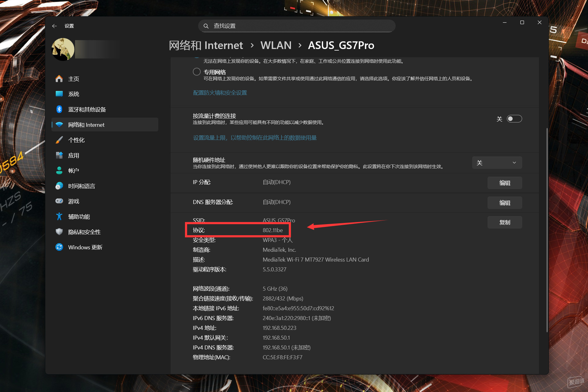This screenshot has height=392, width=588.
Task: Open the 时间和语言 globe clock icon
Action: click(59, 186)
